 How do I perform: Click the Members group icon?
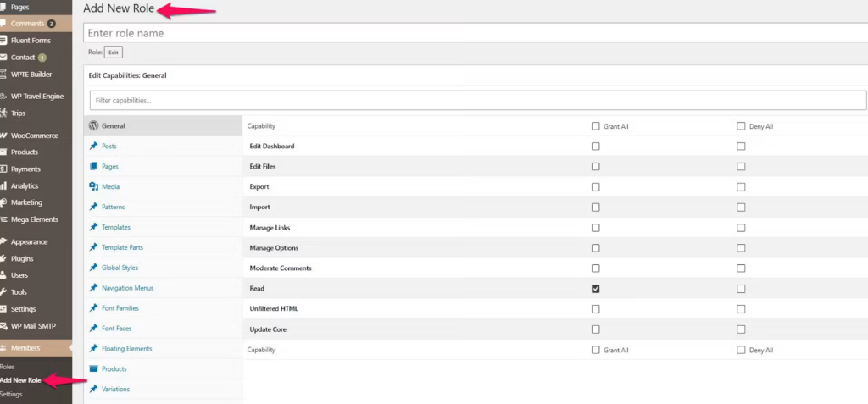pyautogui.click(x=3, y=348)
